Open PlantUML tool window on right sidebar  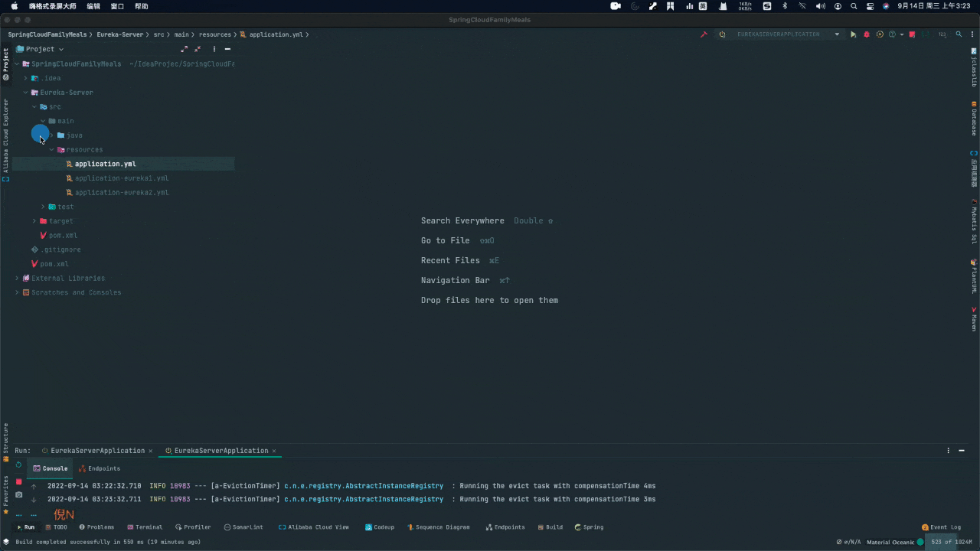coord(974,277)
